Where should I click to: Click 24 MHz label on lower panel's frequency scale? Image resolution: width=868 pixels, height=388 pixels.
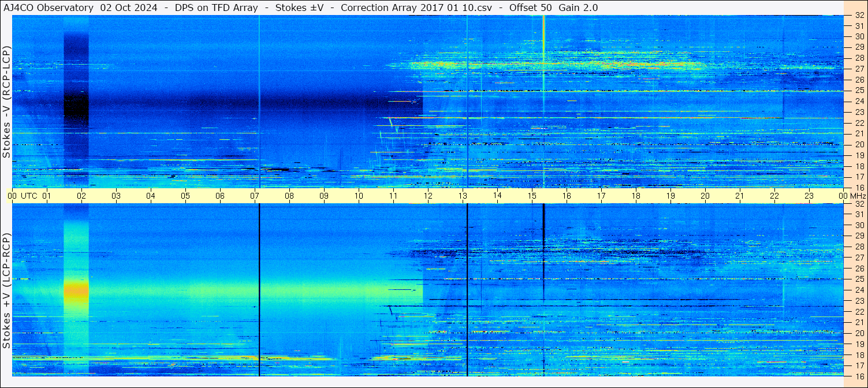click(859, 290)
